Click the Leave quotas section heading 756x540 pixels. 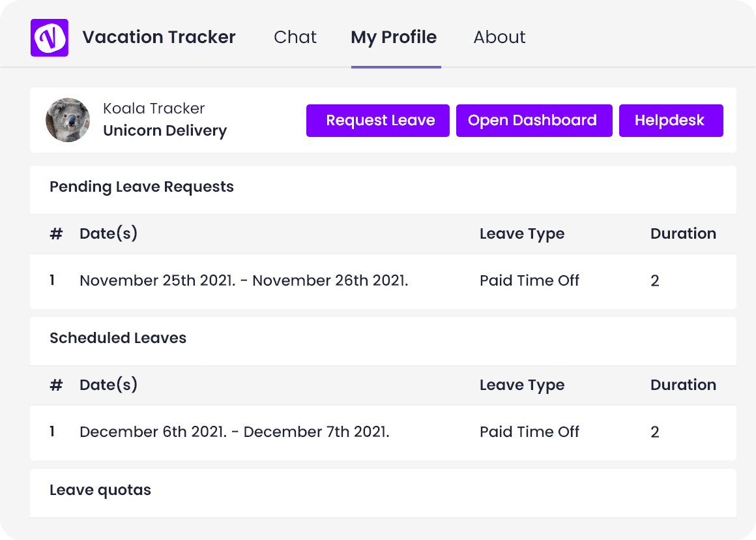tap(100, 490)
